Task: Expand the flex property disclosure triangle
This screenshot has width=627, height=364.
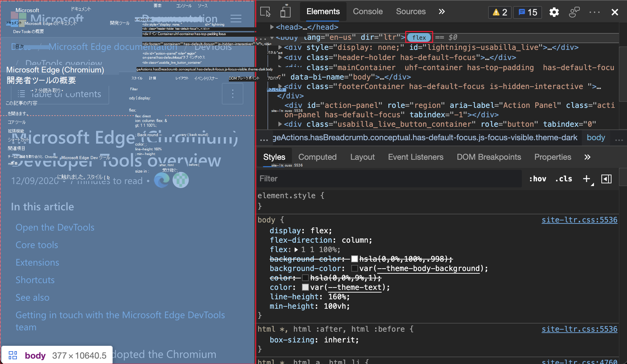Action: (296, 250)
